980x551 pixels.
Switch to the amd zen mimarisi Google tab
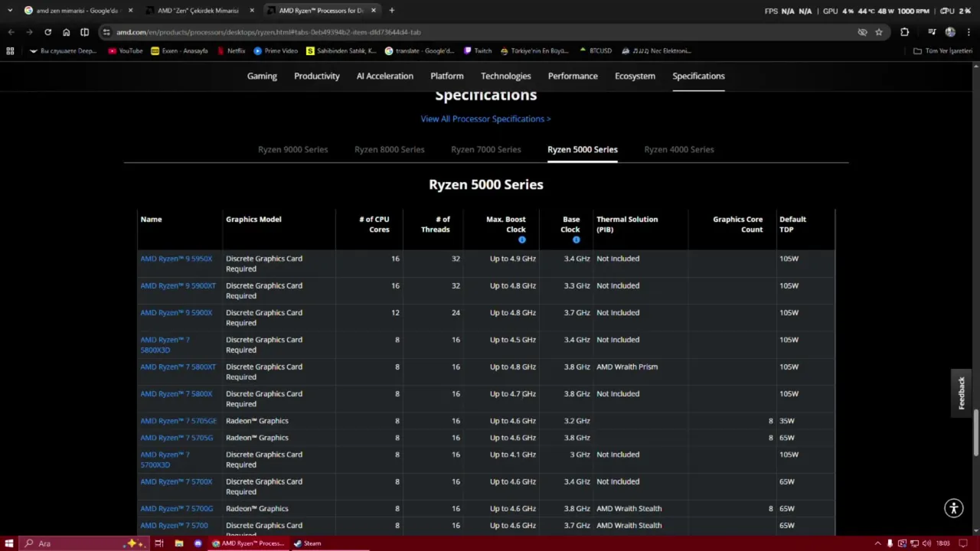(x=77, y=11)
